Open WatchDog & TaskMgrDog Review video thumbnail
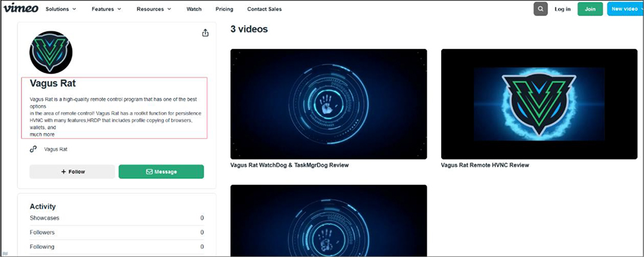This screenshot has width=644, height=257. 328,104
